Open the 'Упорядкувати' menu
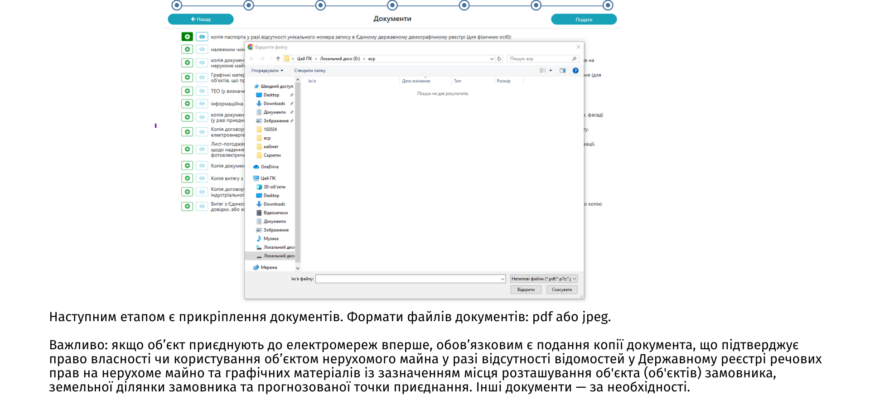This screenshot has height=400, width=870. coord(267,70)
